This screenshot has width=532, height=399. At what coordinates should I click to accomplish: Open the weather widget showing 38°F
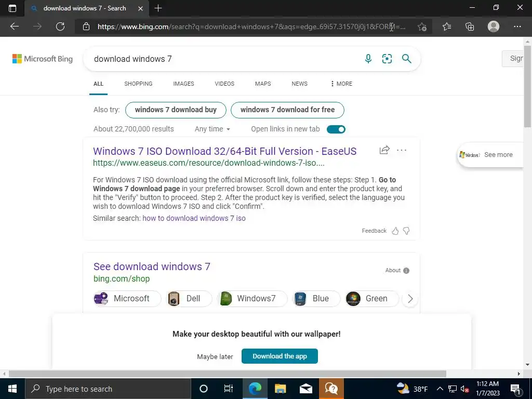pyautogui.click(x=412, y=389)
